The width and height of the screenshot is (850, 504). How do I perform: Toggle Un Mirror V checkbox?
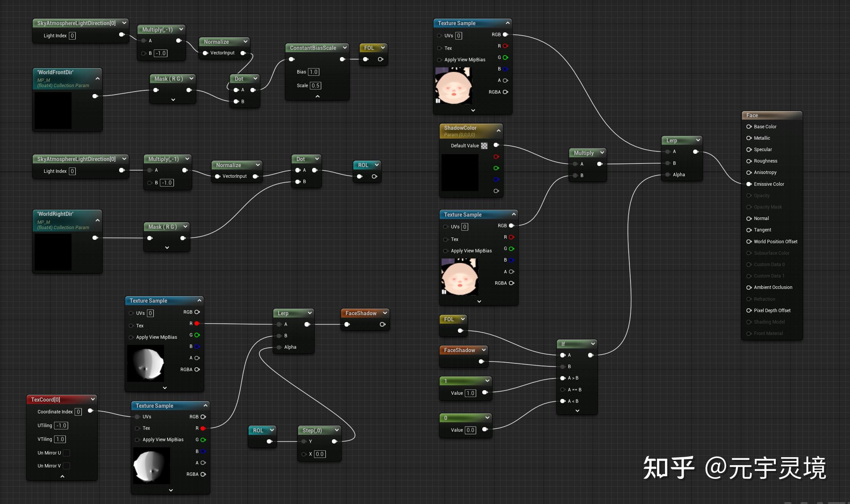click(x=66, y=466)
